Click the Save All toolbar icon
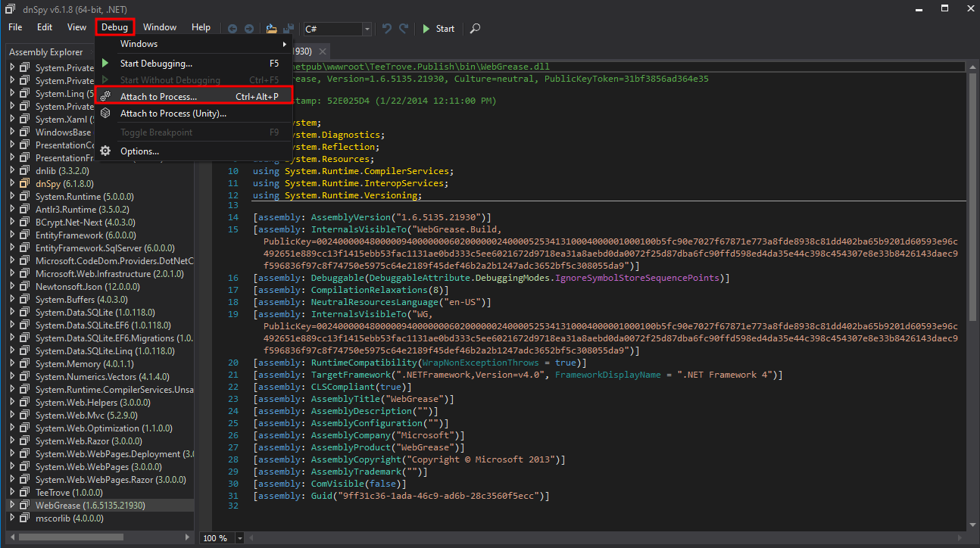Screen dimensions: 980x548 tap(289, 29)
